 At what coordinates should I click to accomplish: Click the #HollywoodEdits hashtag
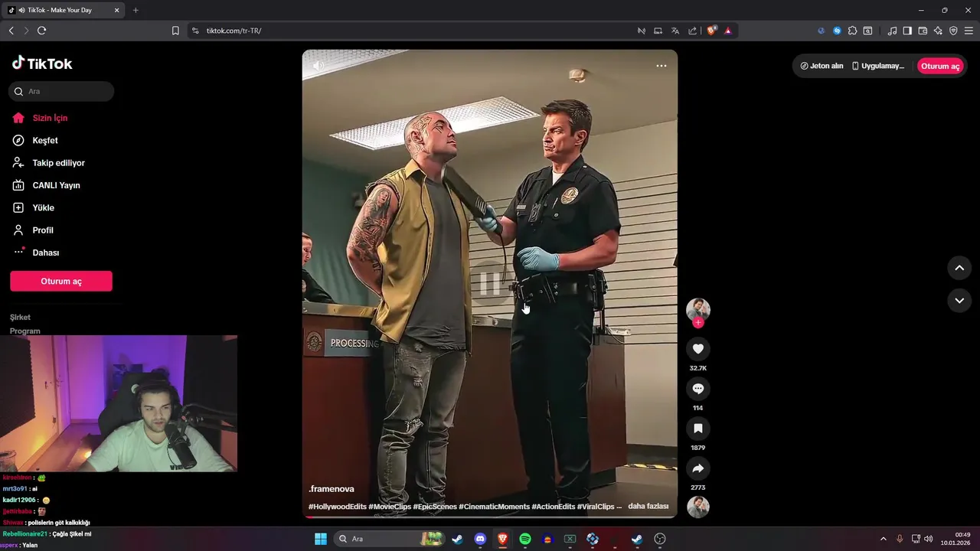pos(338,507)
